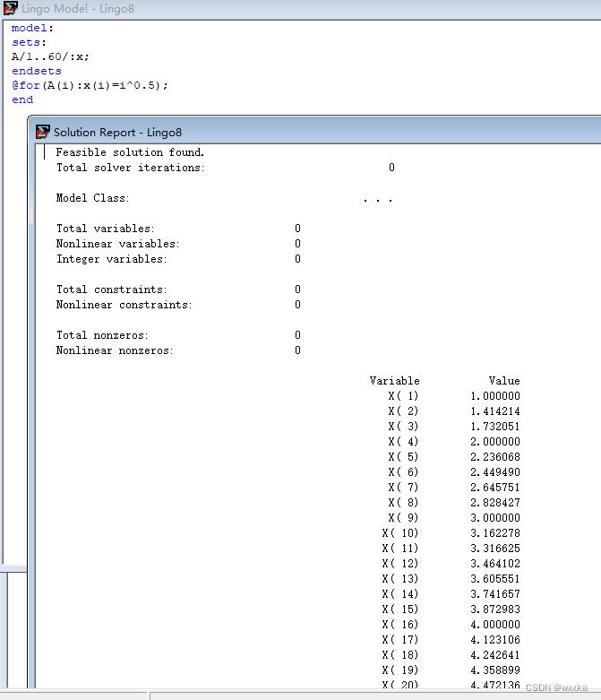Click value 3.464102 for X( 12)
The height and width of the screenshot is (700, 601).
pos(495,564)
